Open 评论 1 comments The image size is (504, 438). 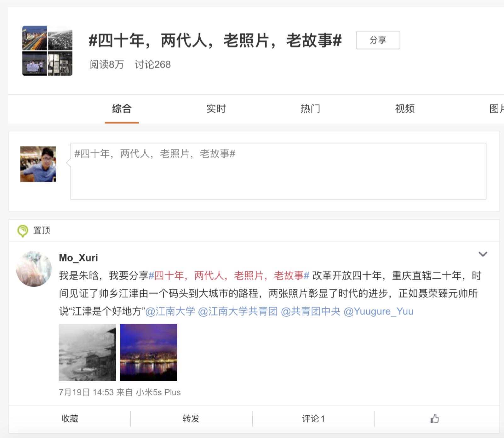point(313,418)
